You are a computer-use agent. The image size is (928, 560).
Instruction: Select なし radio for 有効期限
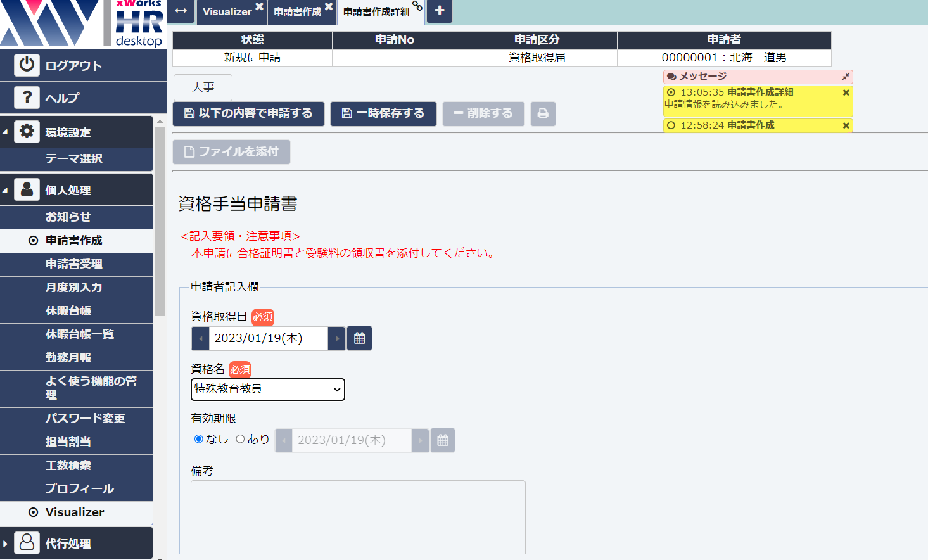point(199,439)
